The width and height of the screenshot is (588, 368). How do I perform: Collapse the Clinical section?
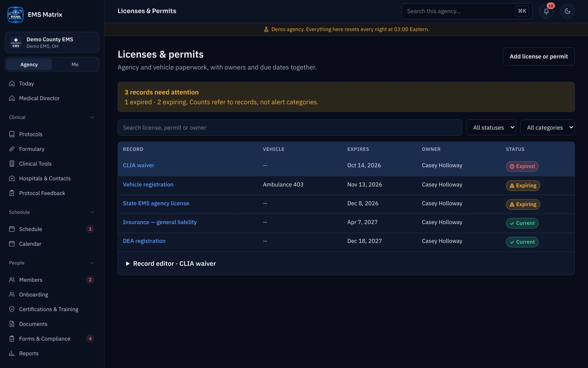pyautogui.click(x=92, y=117)
